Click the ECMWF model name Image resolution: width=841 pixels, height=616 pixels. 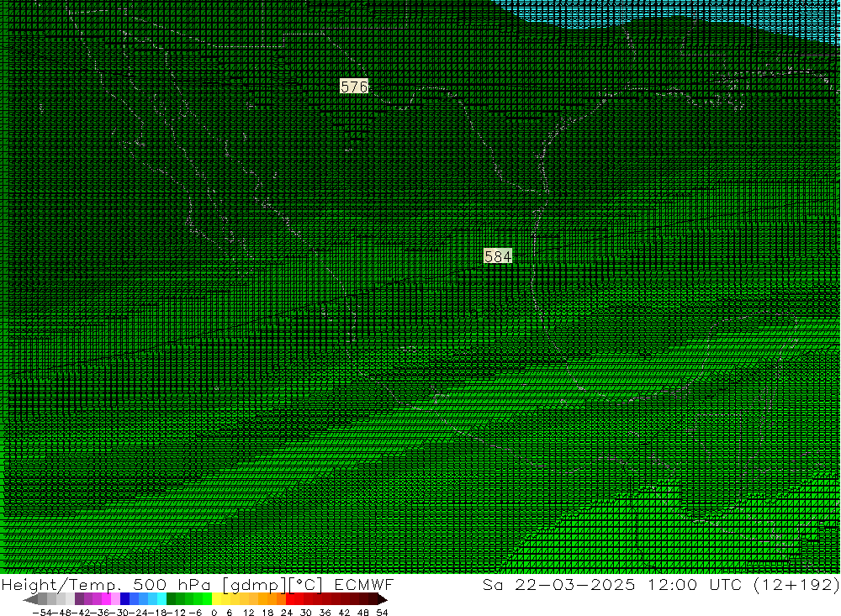tap(364, 585)
